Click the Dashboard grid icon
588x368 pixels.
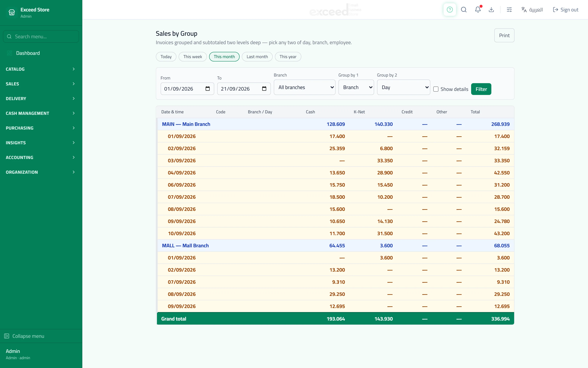click(x=10, y=53)
